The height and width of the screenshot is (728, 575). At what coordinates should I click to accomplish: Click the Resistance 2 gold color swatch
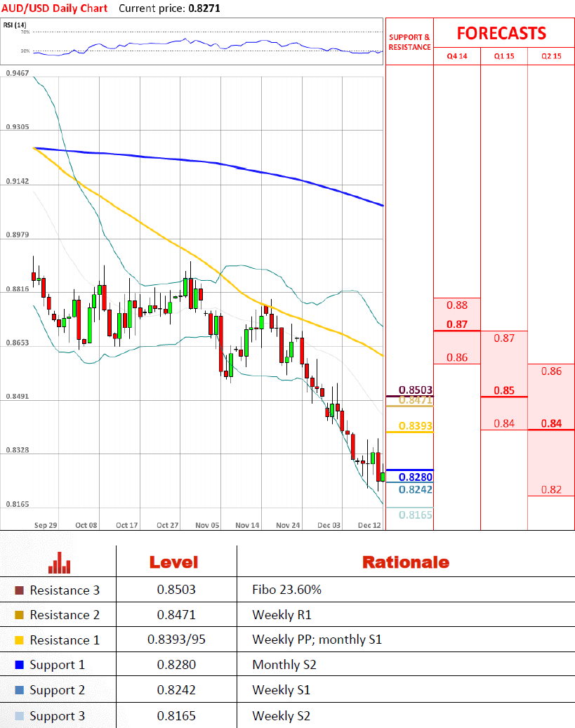[19, 615]
